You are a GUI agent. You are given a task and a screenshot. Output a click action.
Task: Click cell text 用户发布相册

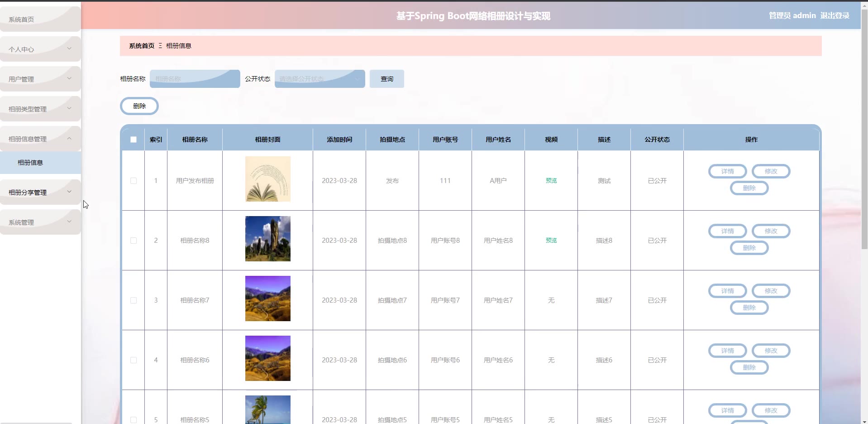click(x=195, y=181)
